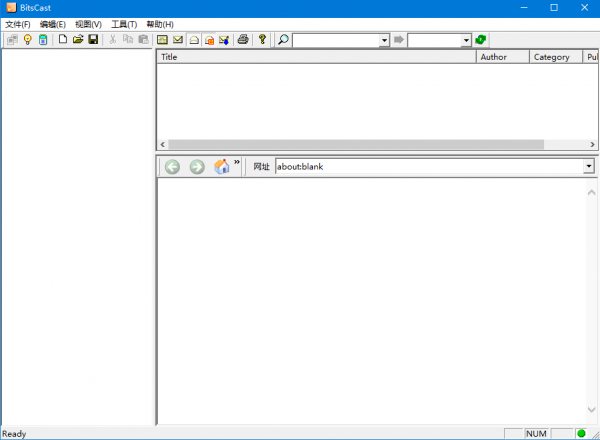Expand the address bar dropdown arrow
600x440 pixels.
click(589, 166)
